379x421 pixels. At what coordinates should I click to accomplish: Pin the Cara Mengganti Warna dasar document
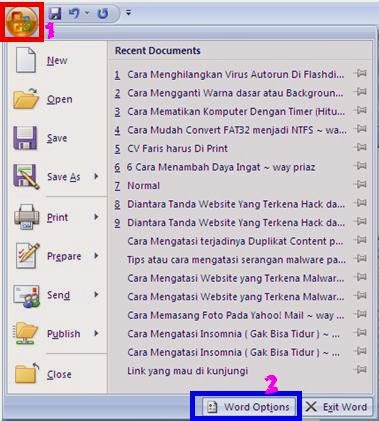(360, 91)
